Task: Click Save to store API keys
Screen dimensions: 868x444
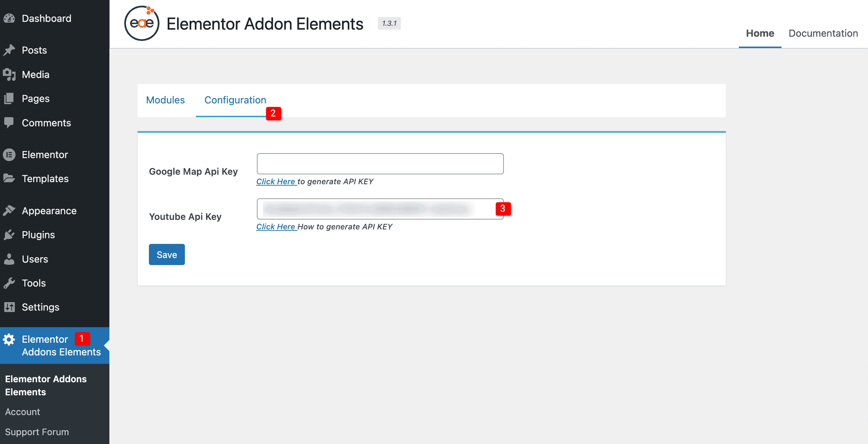Action: [168, 254]
